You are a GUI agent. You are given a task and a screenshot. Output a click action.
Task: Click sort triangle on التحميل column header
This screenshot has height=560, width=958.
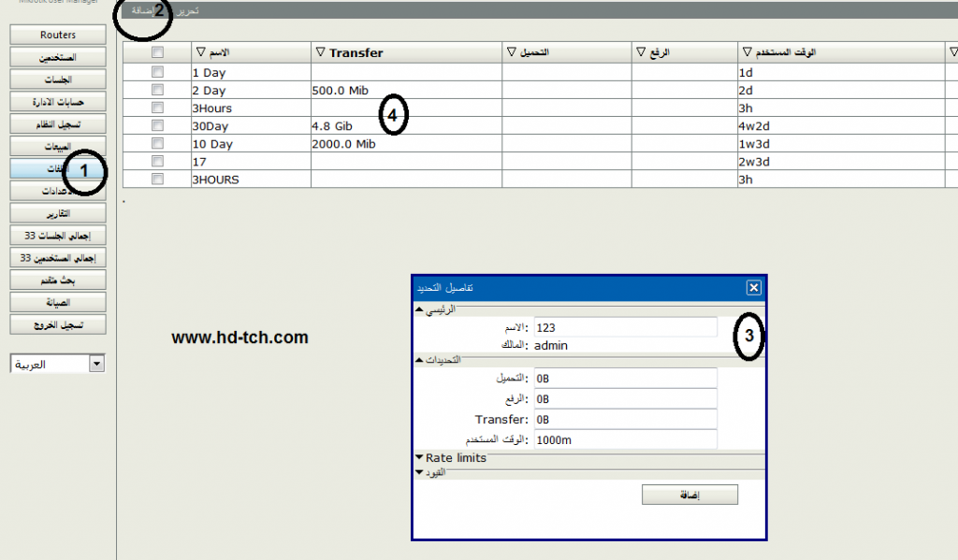tap(511, 53)
